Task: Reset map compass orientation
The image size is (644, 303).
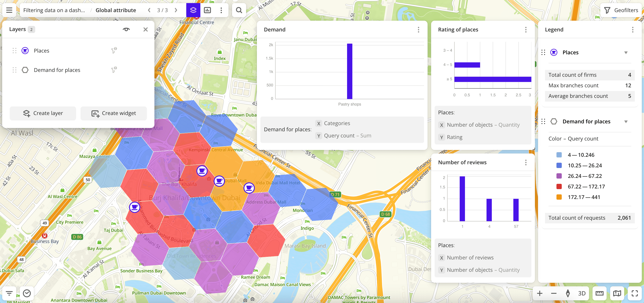Action: coord(568,293)
